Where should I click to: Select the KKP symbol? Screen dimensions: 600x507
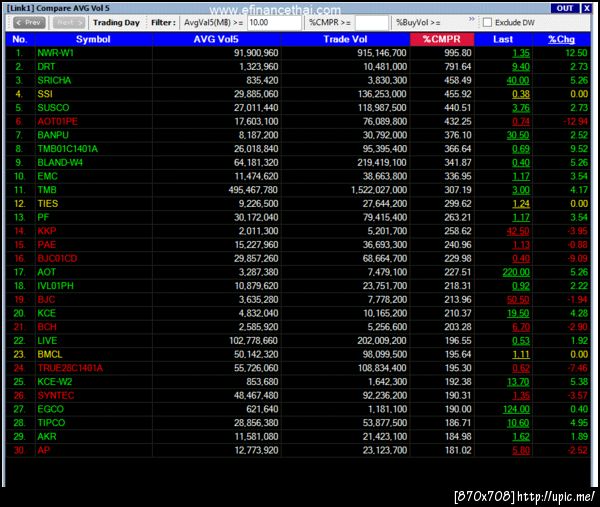tap(47, 231)
